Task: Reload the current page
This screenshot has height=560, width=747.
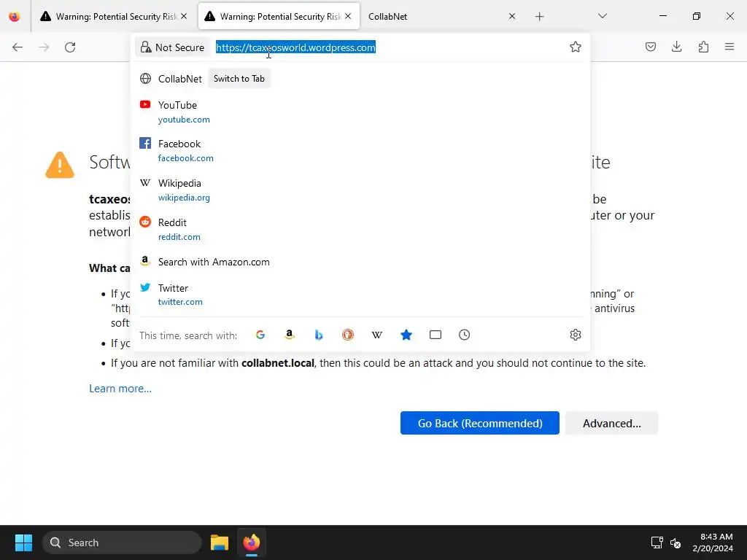Action: [x=70, y=47]
